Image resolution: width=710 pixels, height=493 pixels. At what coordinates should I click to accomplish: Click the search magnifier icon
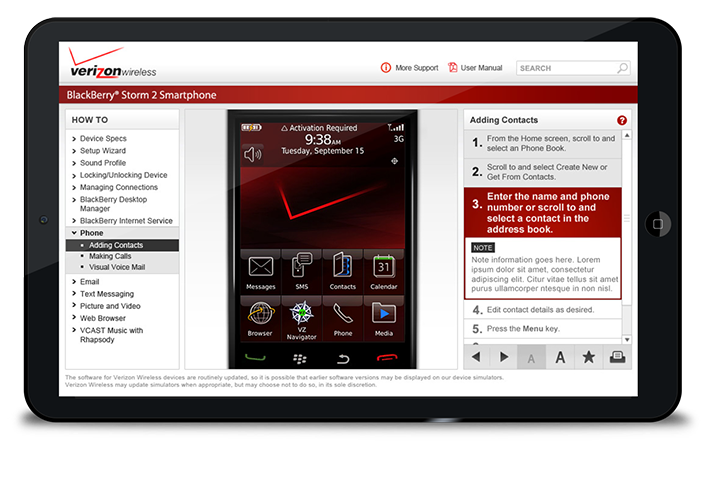pyautogui.click(x=623, y=68)
